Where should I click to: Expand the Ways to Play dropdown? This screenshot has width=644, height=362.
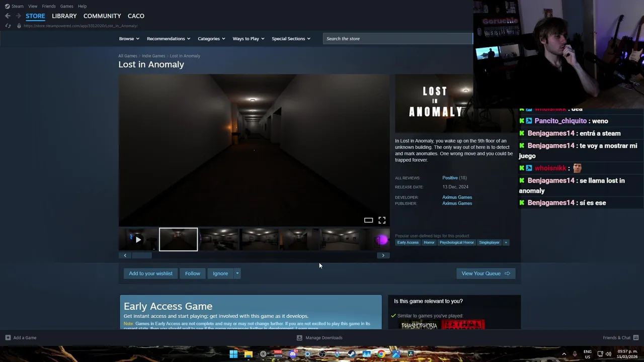pyautogui.click(x=249, y=39)
